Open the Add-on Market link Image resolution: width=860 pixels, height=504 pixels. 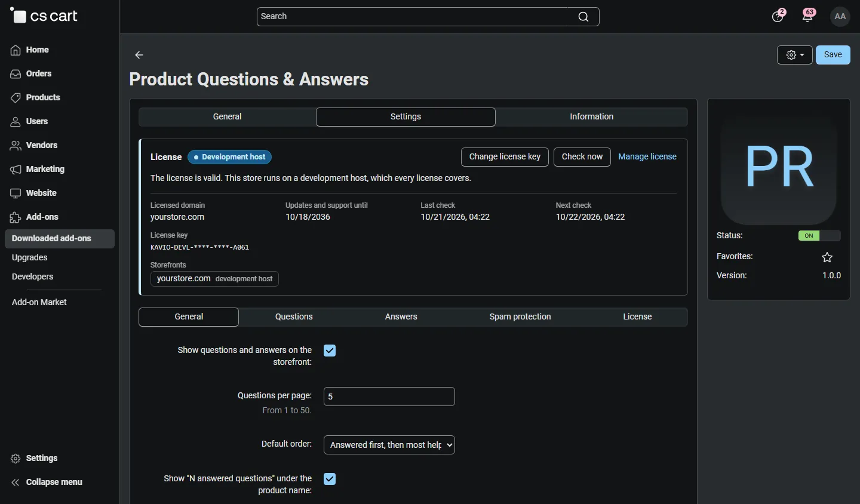[39, 303]
